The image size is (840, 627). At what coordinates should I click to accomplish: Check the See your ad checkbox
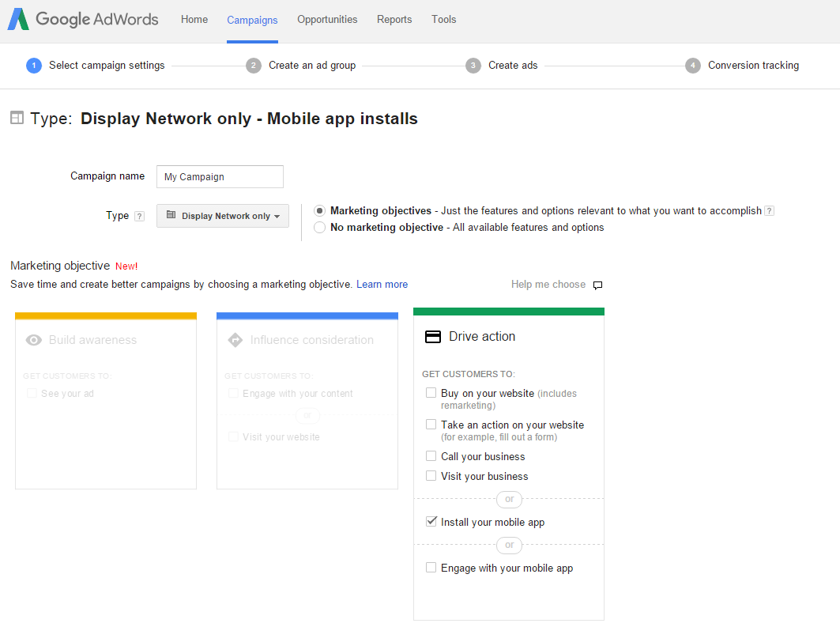point(32,393)
